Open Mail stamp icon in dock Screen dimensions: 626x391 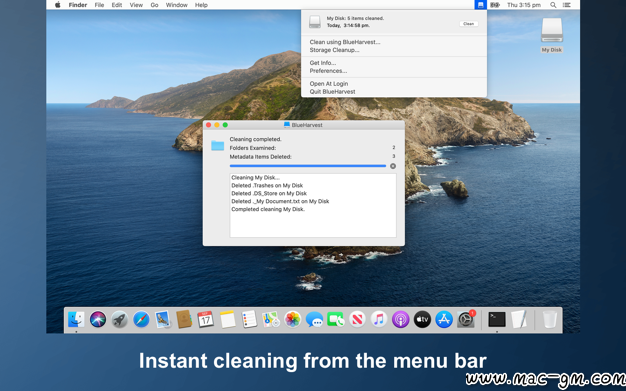tap(163, 320)
